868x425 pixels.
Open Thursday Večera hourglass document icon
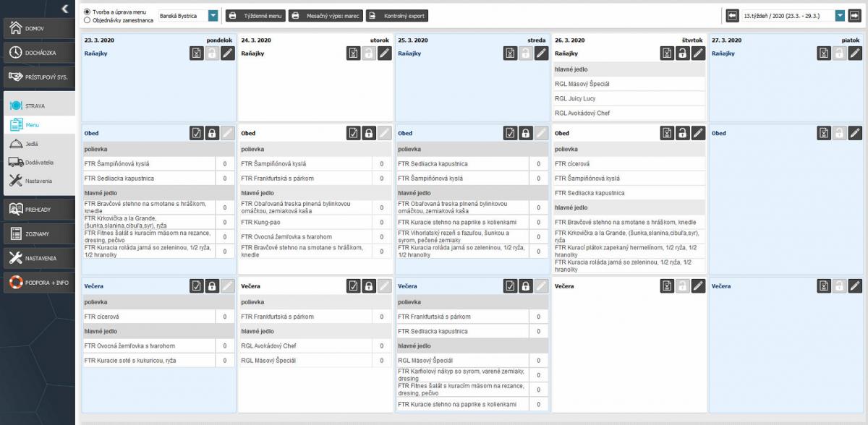pyautogui.click(x=668, y=286)
